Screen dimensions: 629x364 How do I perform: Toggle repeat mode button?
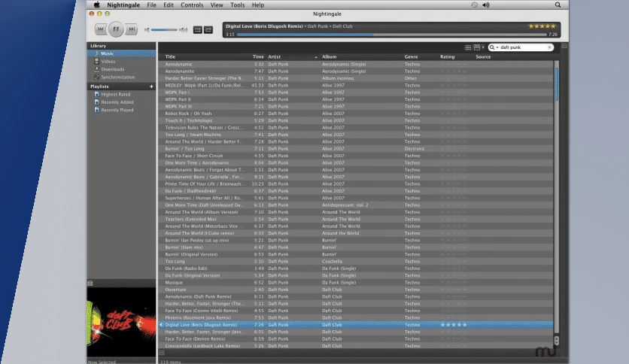click(208, 29)
